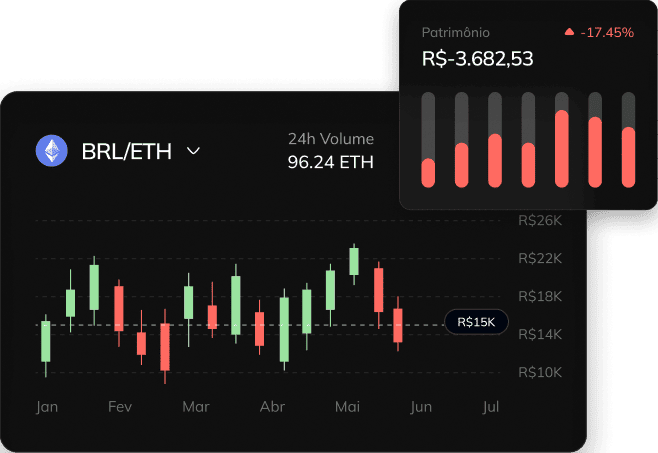Image resolution: width=658 pixels, height=453 pixels.
Task: Click the Ethereum coin icon
Action: coord(51,151)
